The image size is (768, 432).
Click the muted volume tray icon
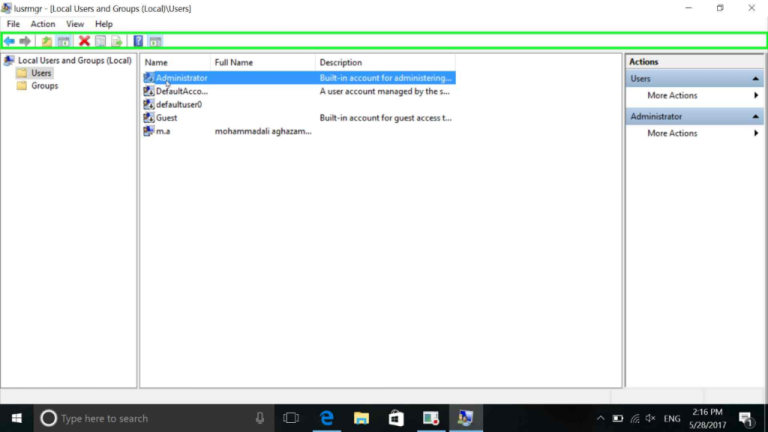(651, 418)
